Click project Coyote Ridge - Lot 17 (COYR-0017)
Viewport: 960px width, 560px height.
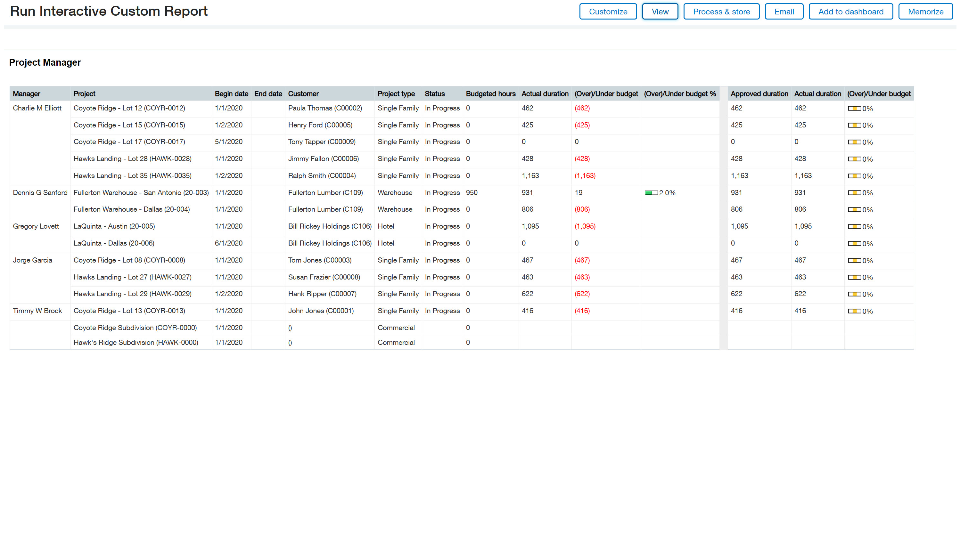click(x=129, y=142)
